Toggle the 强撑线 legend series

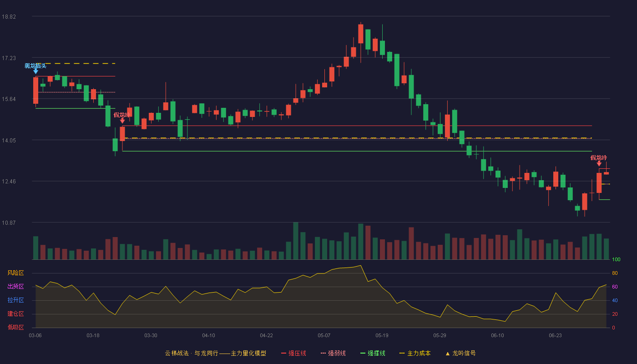(373, 353)
